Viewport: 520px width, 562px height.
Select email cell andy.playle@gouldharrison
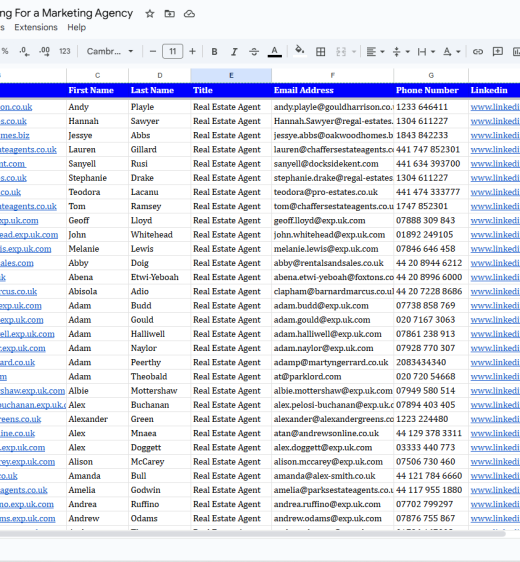tap(333, 107)
